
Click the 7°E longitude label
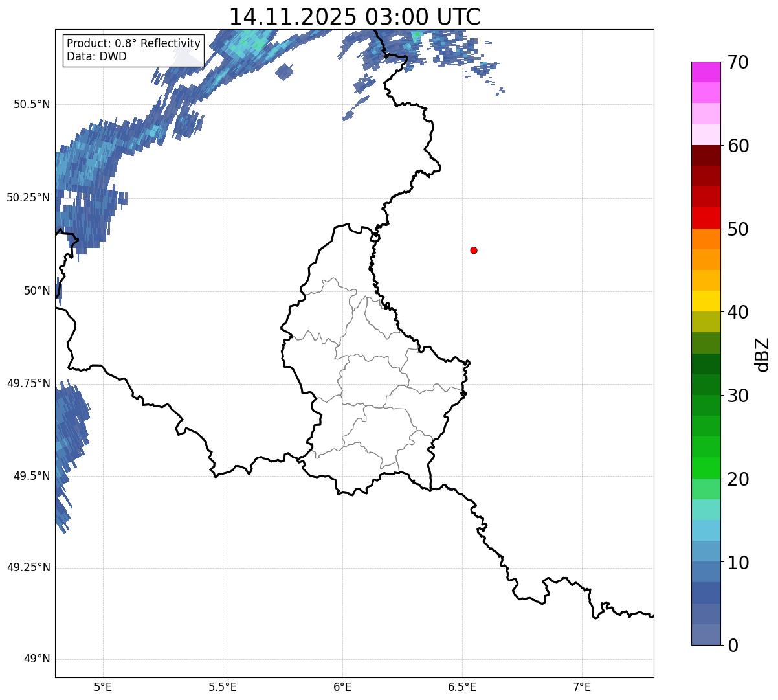tap(582, 687)
